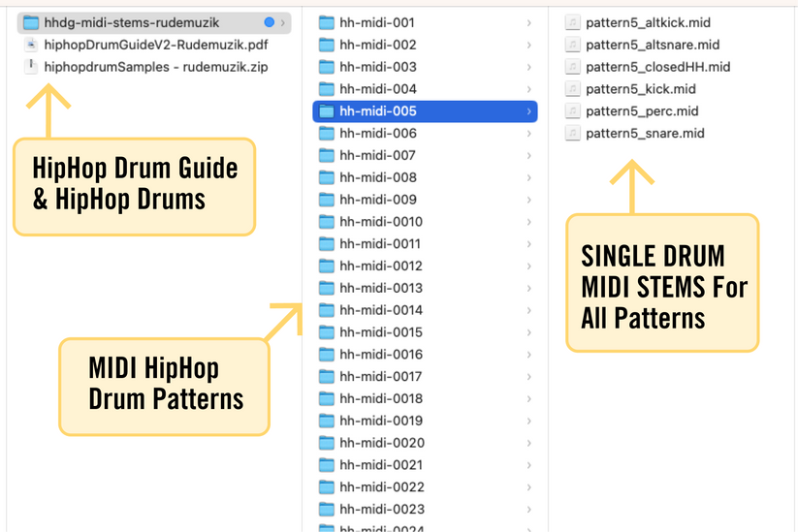The width and height of the screenshot is (798, 532).
Task: Expand the hh-midi-0016 folder chevron
Action: point(528,355)
